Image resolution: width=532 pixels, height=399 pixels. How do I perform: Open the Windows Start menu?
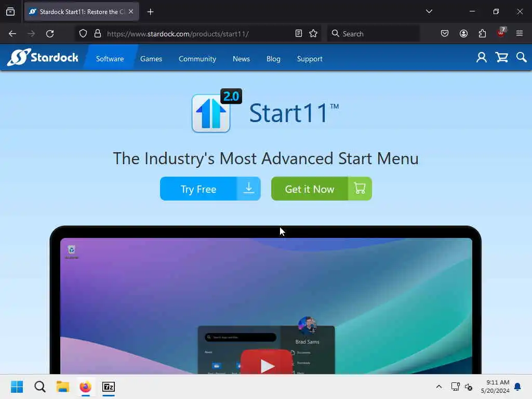point(17,387)
